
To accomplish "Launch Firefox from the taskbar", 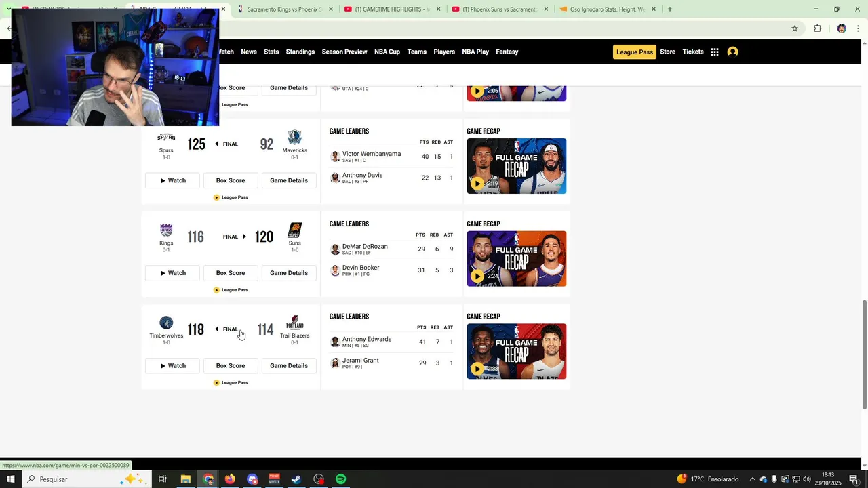I will pos(230,479).
